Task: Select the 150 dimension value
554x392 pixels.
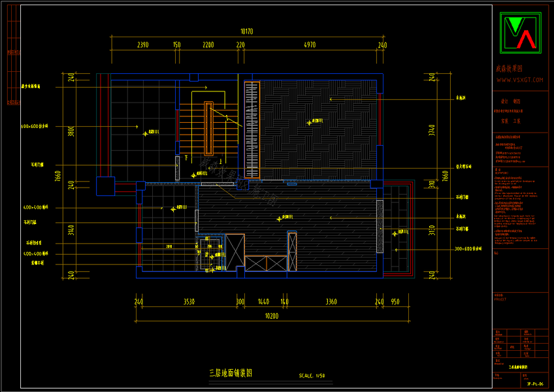Action: point(177,45)
